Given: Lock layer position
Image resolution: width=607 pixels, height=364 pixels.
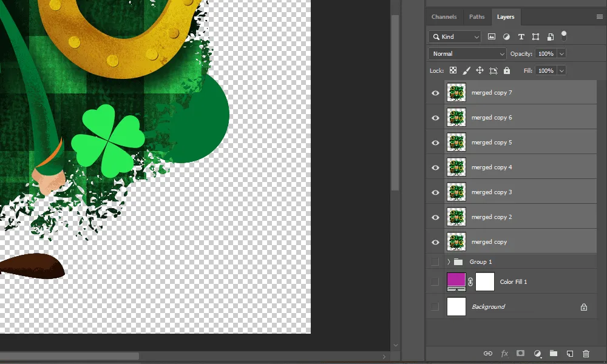Looking at the screenshot, I should pyautogui.click(x=480, y=70).
